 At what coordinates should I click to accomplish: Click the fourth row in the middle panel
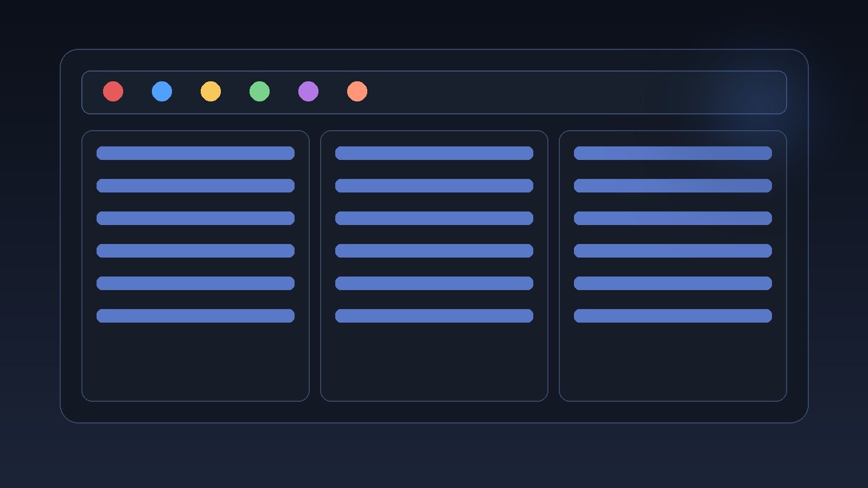(x=434, y=251)
